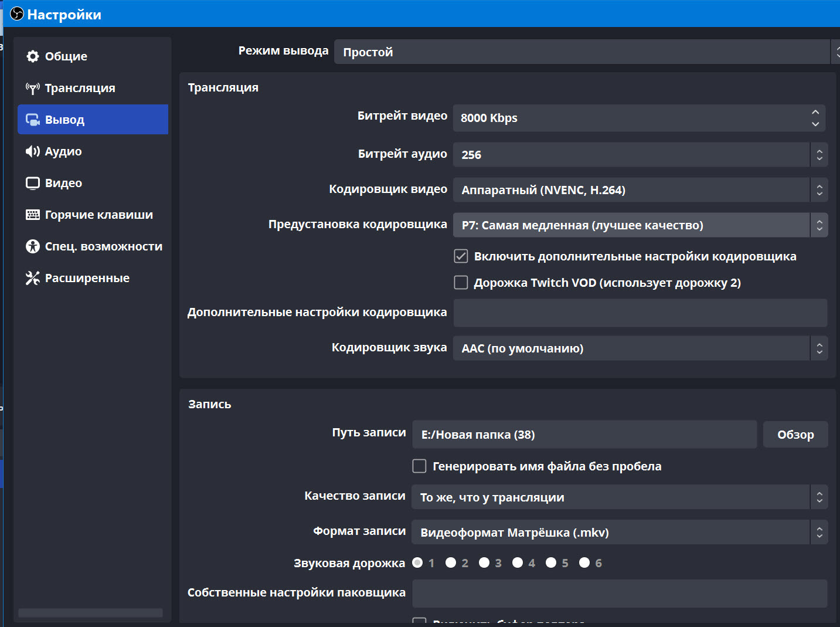
Task: Open Расширенные settings section
Action: click(x=93, y=278)
